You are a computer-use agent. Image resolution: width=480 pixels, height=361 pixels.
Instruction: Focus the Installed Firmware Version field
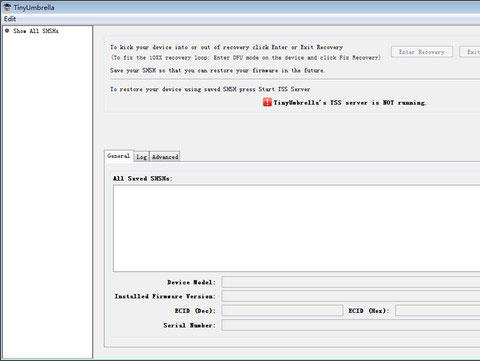click(351, 296)
